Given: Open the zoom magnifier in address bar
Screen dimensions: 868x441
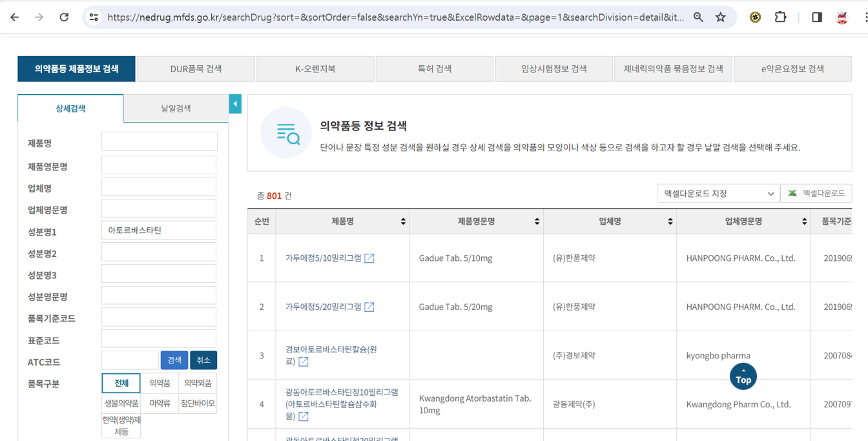Looking at the screenshot, I should coord(698,17).
